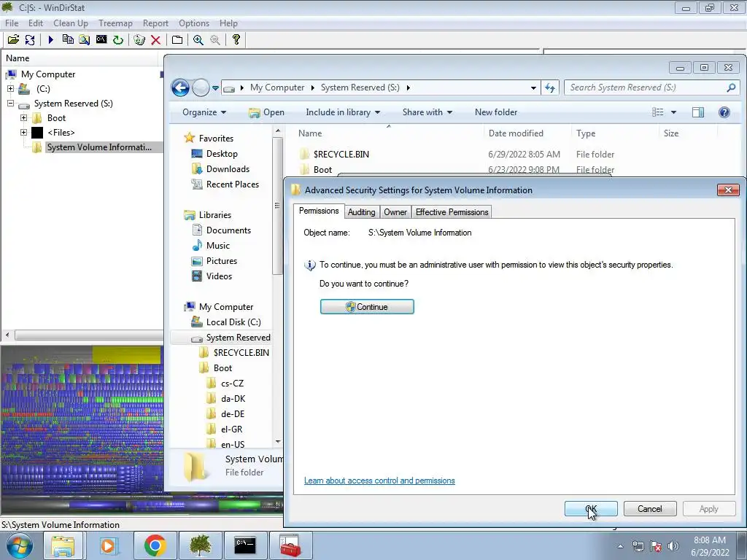This screenshot has width=747, height=560.
Task: Open the Report menu
Action: click(x=155, y=23)
